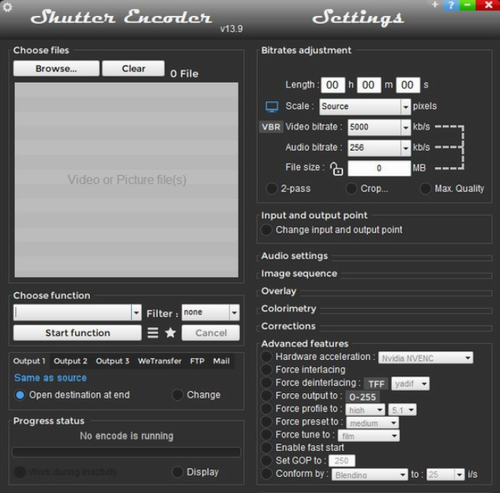Click the Start function button
500x493 pixels.
77,333
